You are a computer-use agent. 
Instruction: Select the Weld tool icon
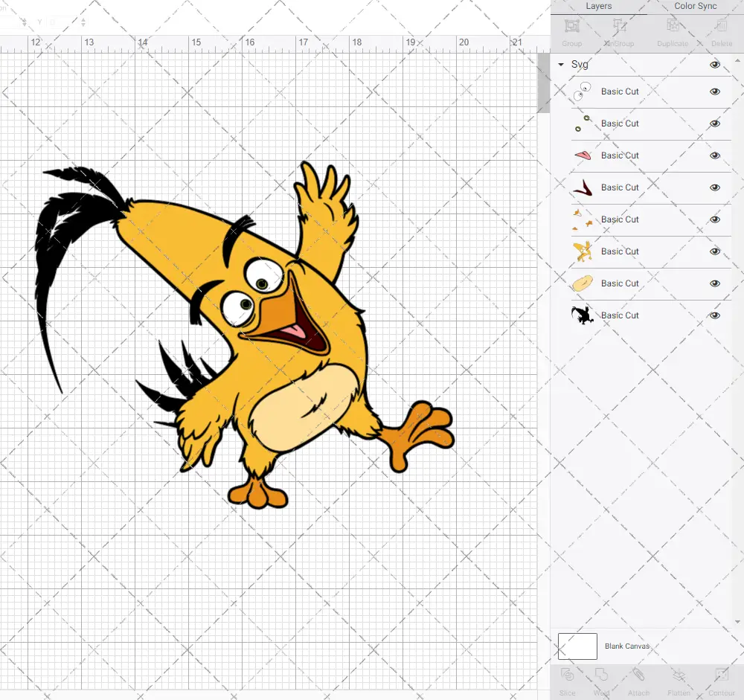[x=601, y=675]
